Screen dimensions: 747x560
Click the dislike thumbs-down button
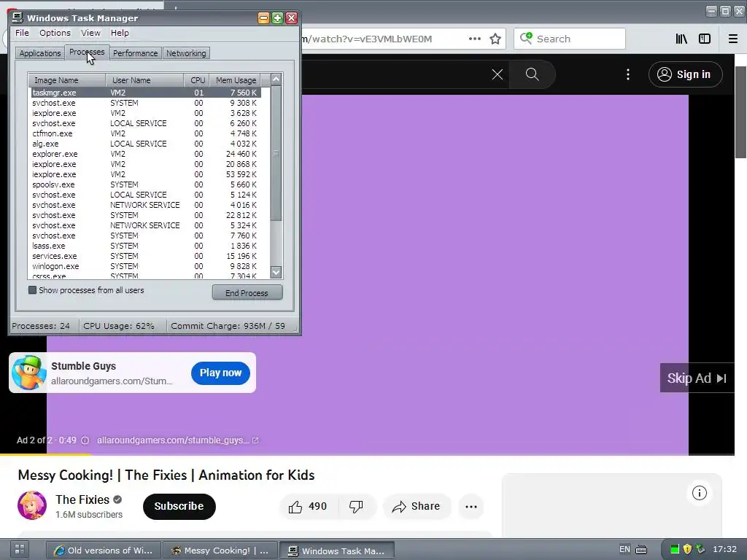[356, 507]
